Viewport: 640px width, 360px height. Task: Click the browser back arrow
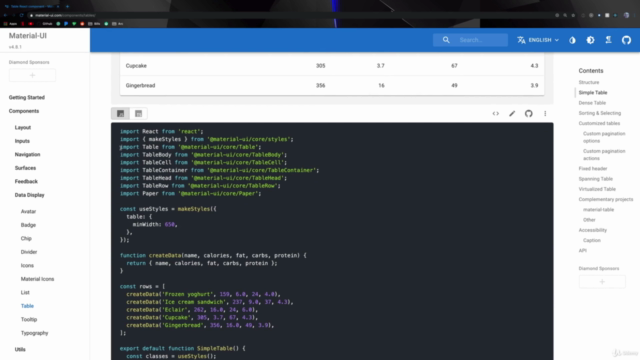tap(5, 15)
